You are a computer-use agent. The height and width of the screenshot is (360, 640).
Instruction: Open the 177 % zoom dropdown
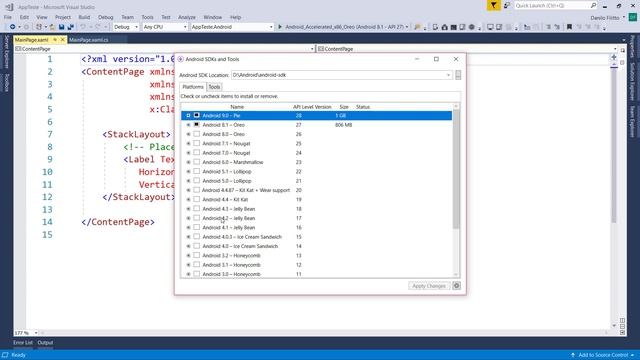(x=36, y=333)
